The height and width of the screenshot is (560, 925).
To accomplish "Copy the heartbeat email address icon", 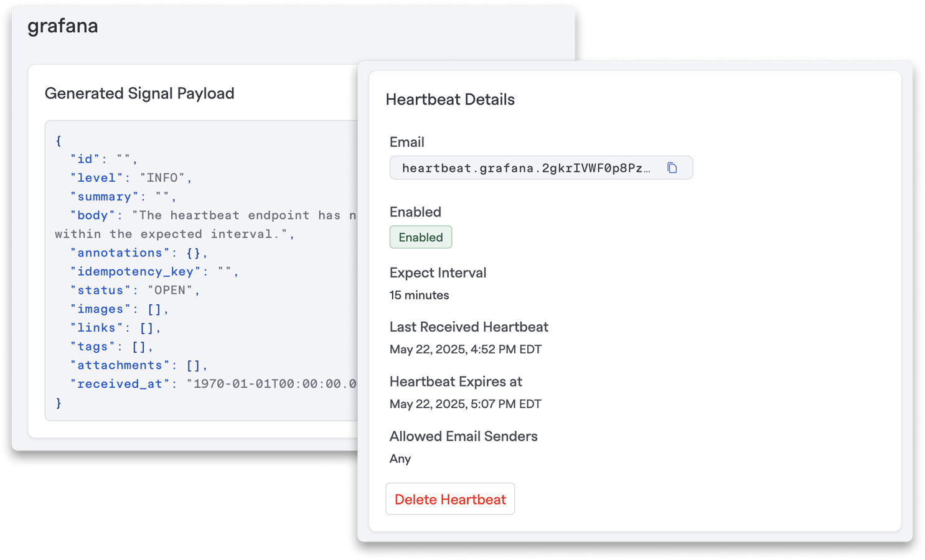I will coord(672,168).
